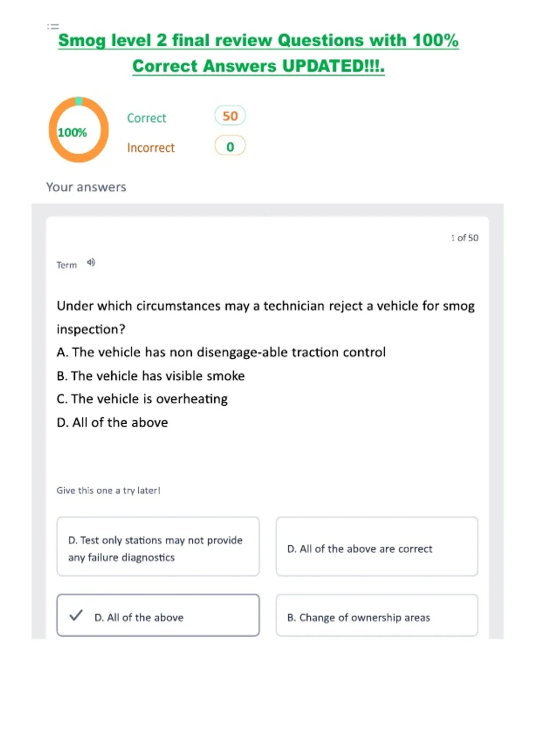Choose 'B. Change of ownership areas' option
The image size is (534, 756).
pos(377,615)
